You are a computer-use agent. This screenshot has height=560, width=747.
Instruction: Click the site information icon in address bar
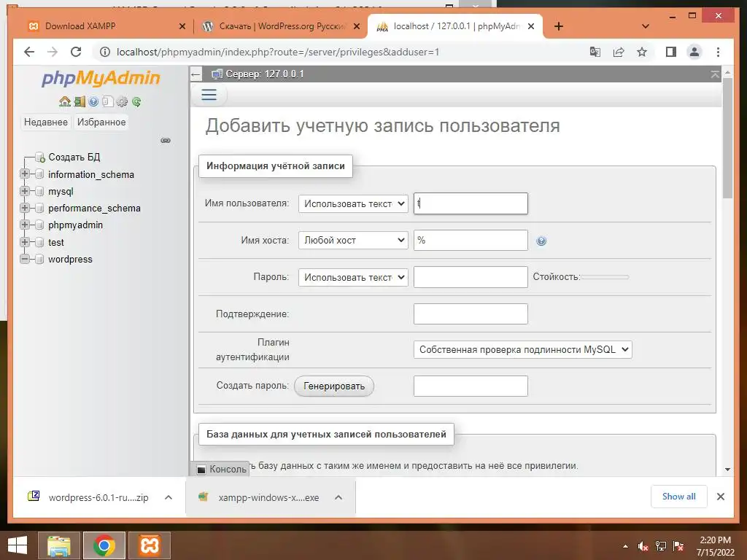pos(104,52)
